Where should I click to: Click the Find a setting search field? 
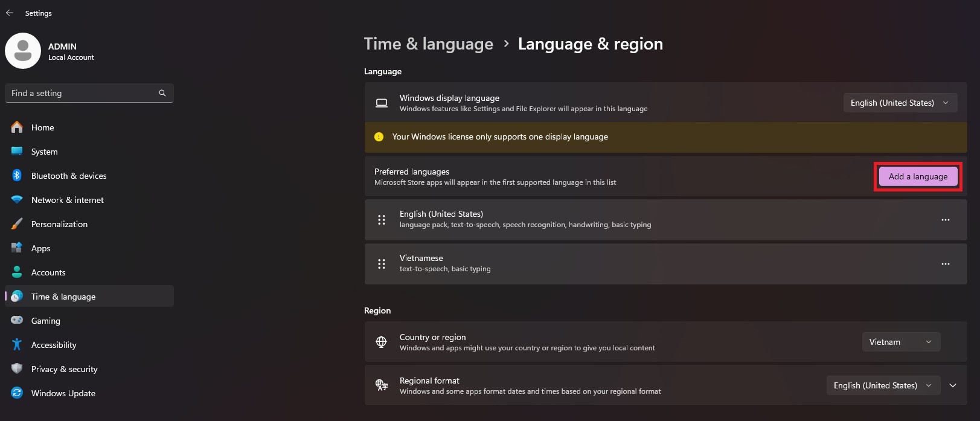point(89,93)
